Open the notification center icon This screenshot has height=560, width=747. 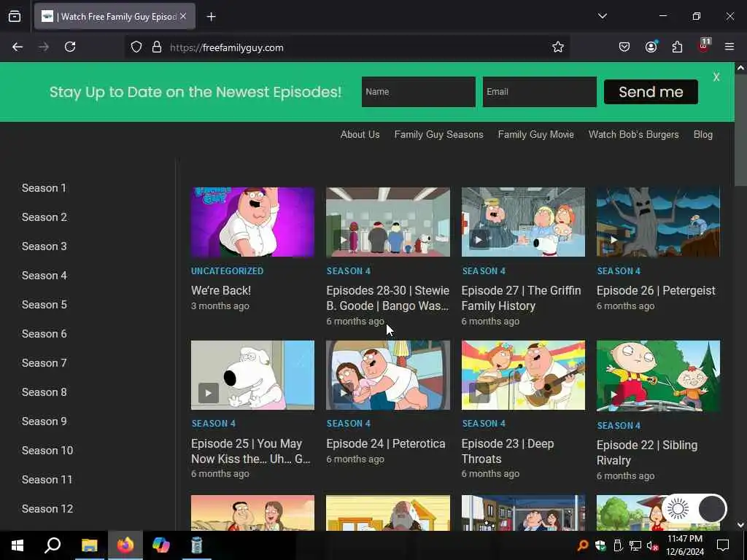(723, 545)
